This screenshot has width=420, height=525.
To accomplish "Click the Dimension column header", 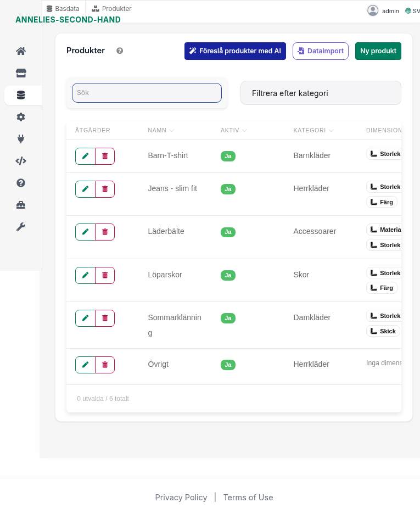I will pyautogui.click(x=384, y=130).
